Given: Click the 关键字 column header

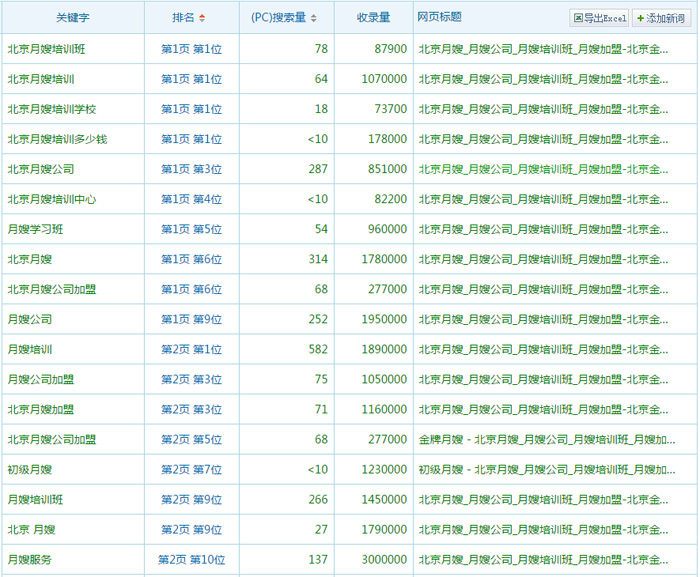Looking at the screenshot, I should pos(72,18).
